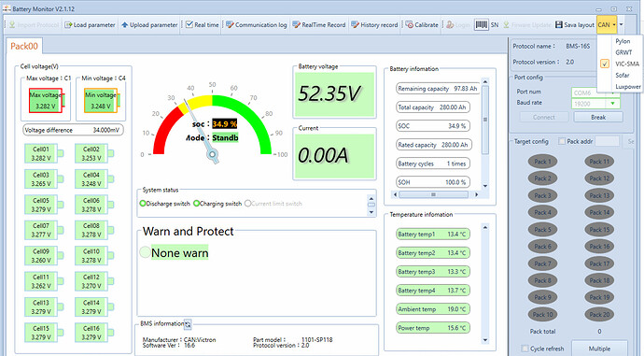Click the Charging switch status indicator
The image size is (644, 356).
196,204
